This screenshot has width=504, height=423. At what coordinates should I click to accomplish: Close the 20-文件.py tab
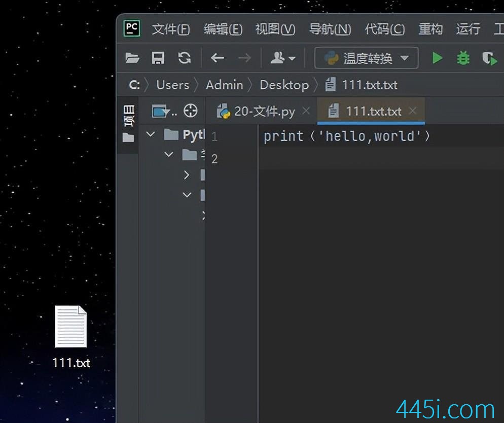click(x=306, y=111)
